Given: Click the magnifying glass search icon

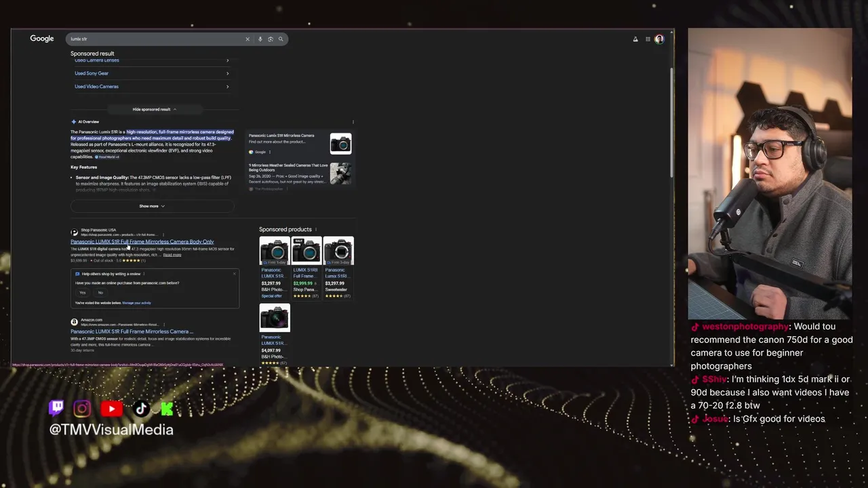Looking at the screenshot, I should pyautogui.click(x=281, y=39).
